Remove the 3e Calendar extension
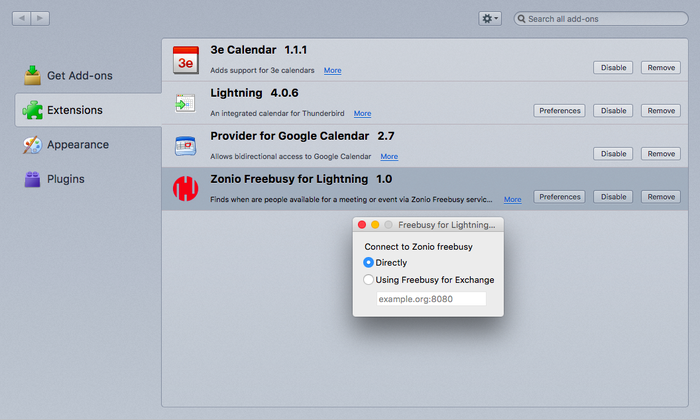 (x=661, y=67)
